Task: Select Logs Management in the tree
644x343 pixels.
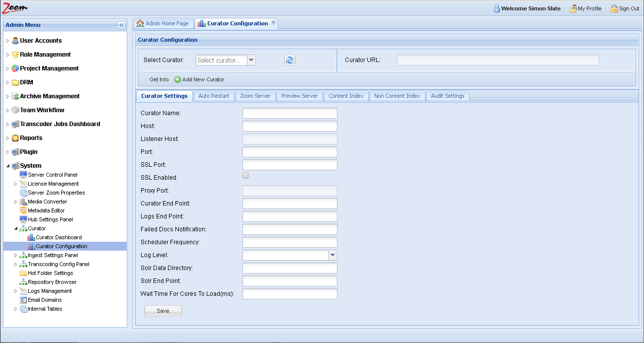Action: tap(50, 291)
